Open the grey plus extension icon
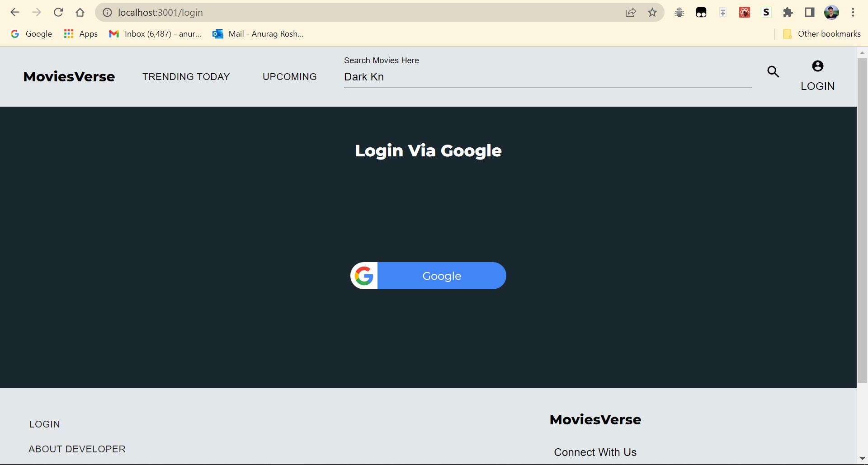 click(x=723, y=13)
